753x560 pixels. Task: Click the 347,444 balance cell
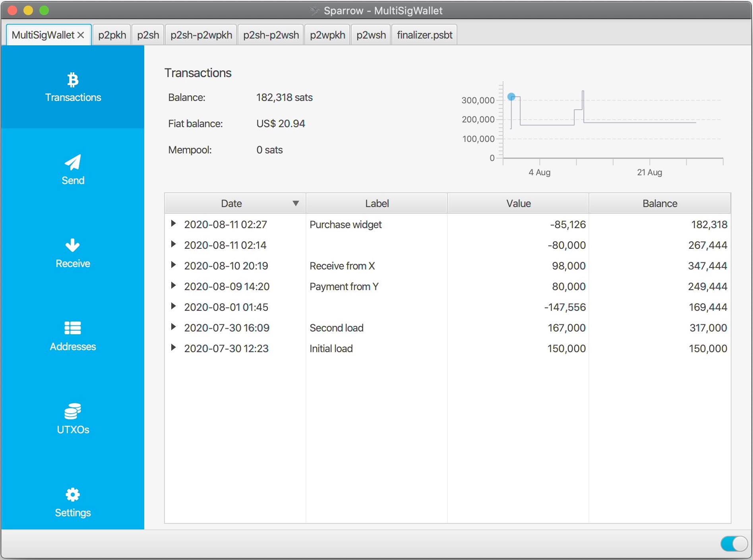tap(660, 266)
